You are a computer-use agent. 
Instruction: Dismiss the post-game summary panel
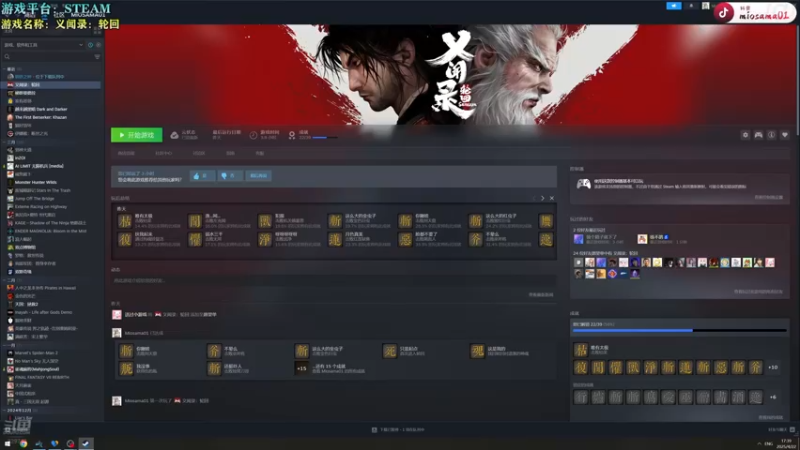[x=552, y=198]
